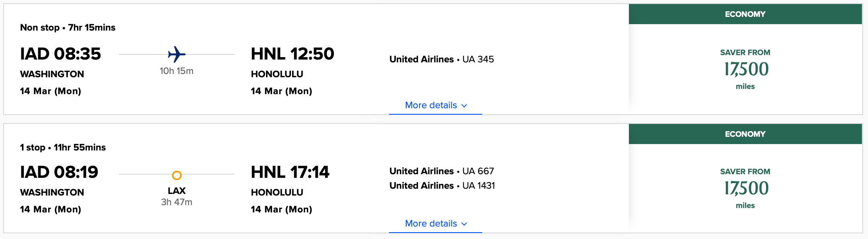This screenshot has width=868, height=239.
Task: Click the Non stop 7hr 15mins label
Action: point(68,27)
